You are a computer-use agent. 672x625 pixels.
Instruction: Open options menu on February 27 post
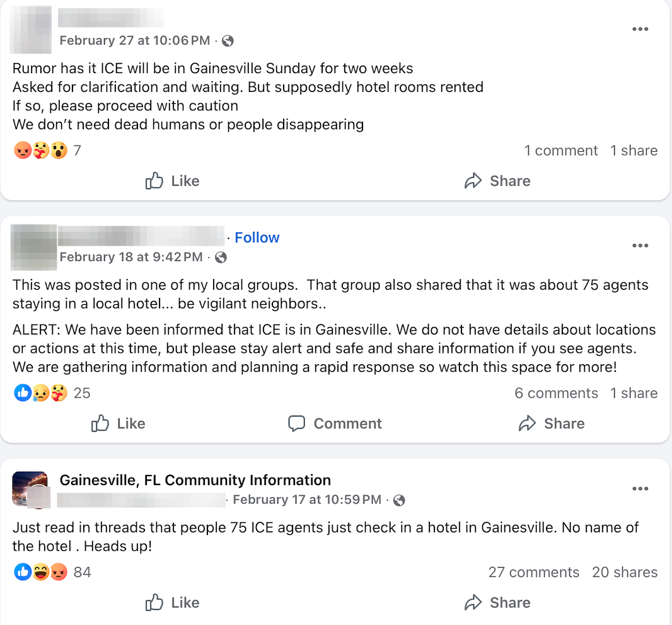coord(640,29)
